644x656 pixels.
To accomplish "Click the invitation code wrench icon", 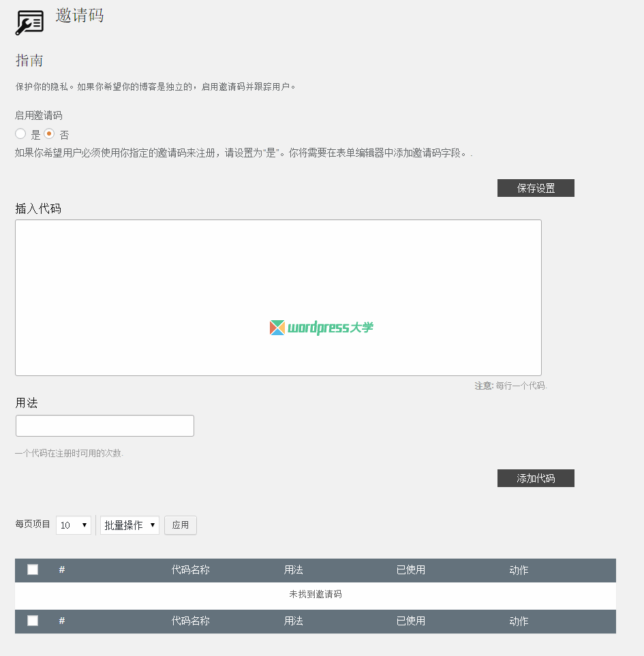I will pos(30,22).
